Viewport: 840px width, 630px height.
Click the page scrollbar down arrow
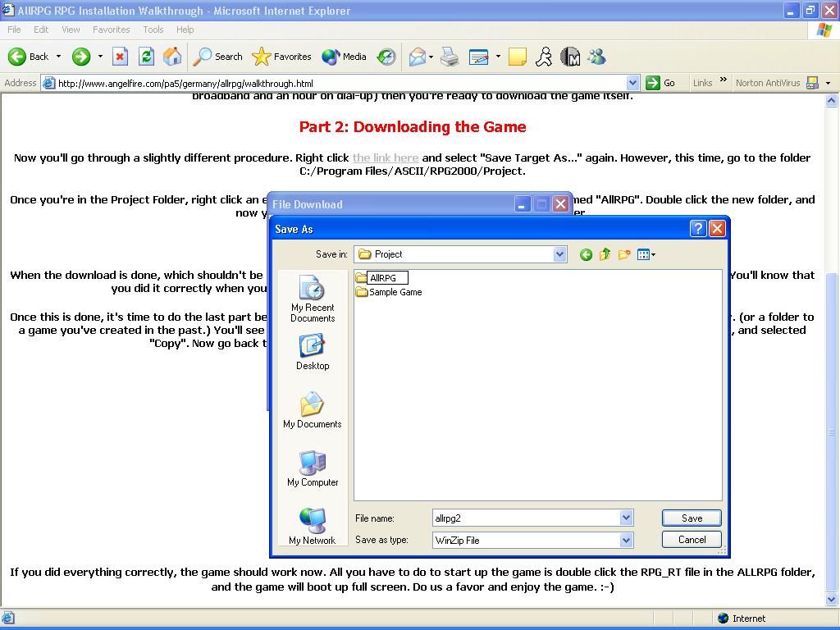pyautogui.click(x=832, y=599)
